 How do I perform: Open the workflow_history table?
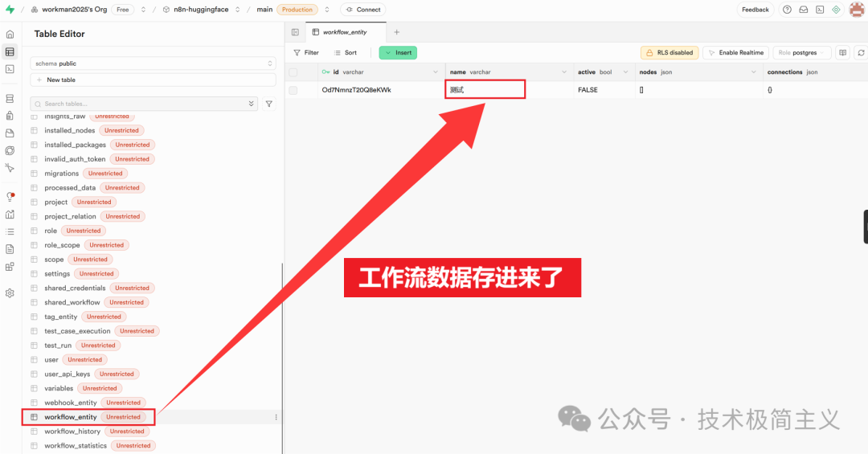tap(72, 432)
